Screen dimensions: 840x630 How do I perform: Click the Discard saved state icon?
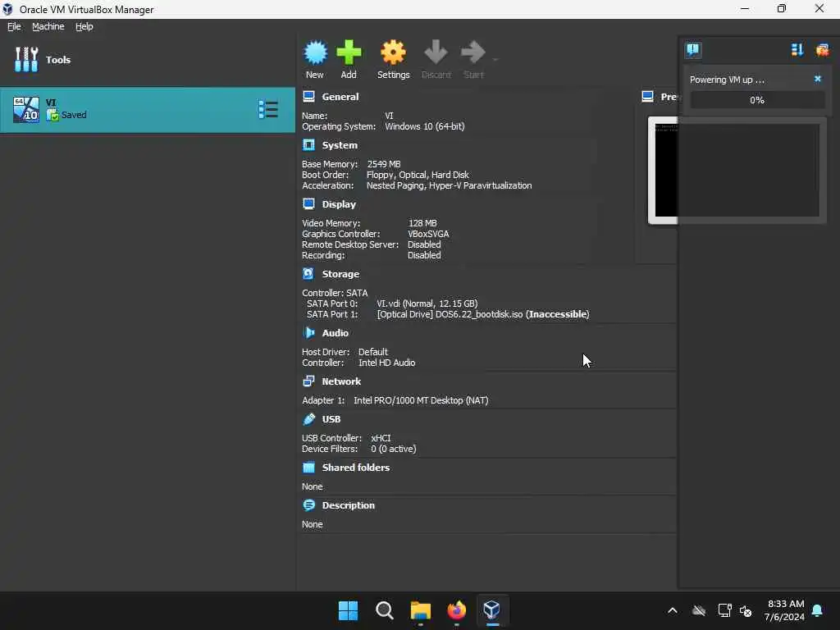pos(436,52)
